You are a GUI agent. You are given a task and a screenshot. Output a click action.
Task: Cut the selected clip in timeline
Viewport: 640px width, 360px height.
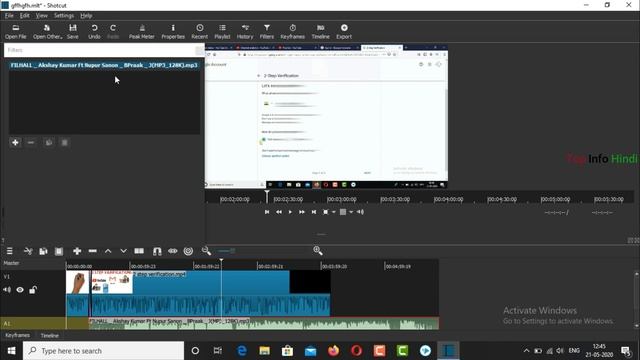(x=28, y=251)
